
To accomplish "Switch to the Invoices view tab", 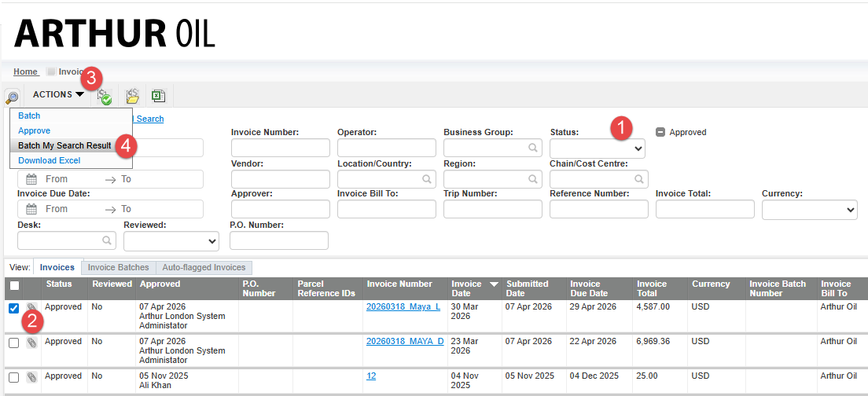I will (57, 268).
